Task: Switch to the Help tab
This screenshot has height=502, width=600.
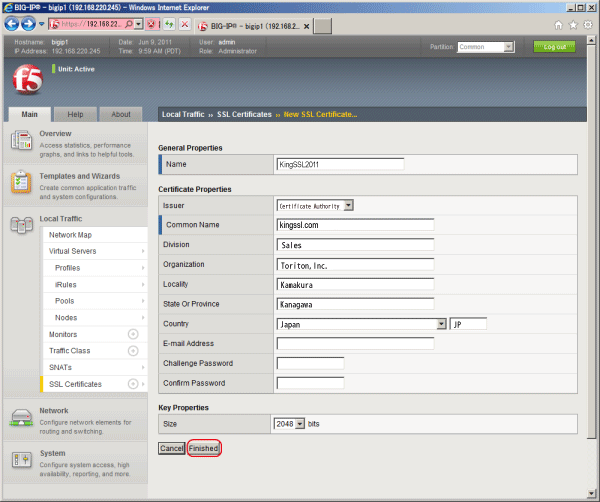Action: tap(75, 114)
